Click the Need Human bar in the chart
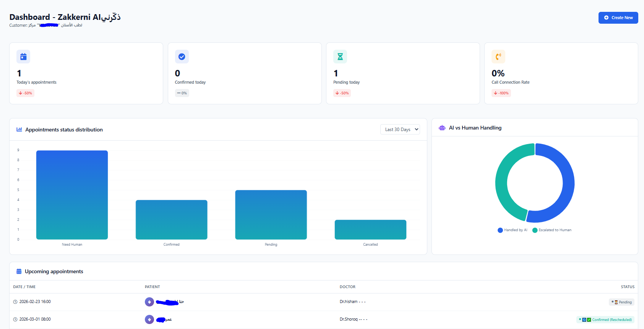This screenshot has width=644, height=329. click(72, 195)
